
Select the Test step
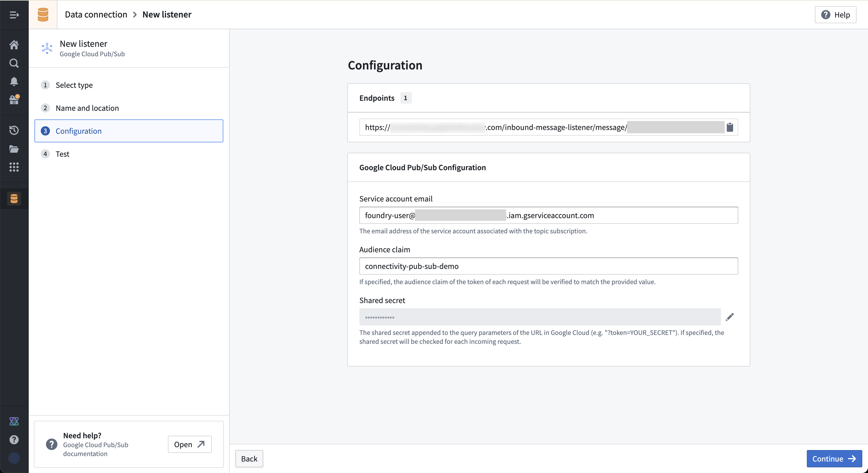pyautogui.click(x=62, y=154)
